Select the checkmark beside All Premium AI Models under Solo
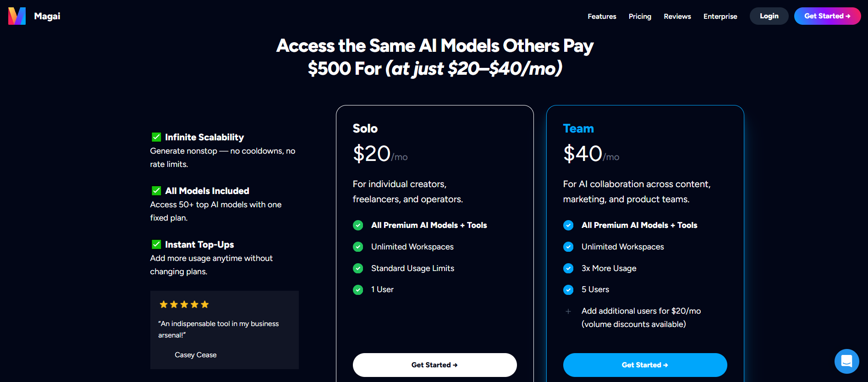868x382 pixels. pyautogui.click(x=358, y=225)
